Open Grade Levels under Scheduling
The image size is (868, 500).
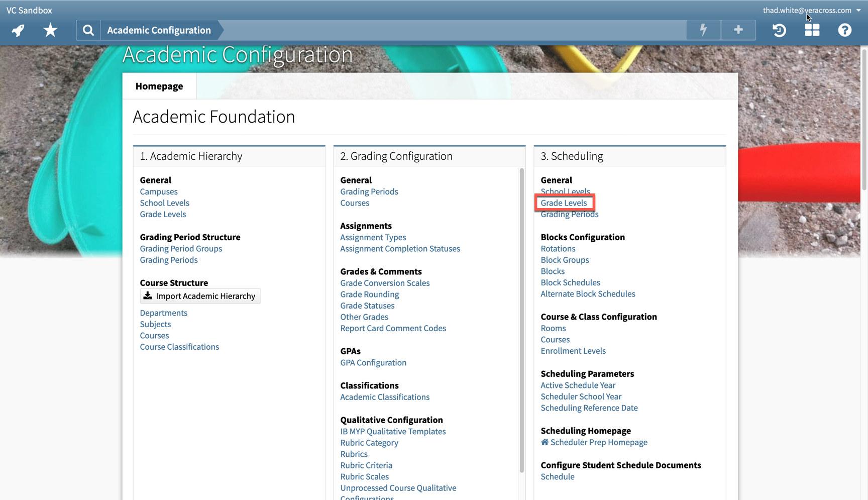564,203
